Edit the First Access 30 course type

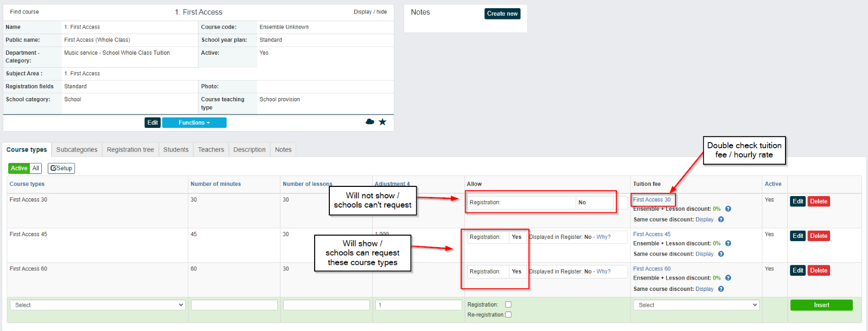point(798,202)
